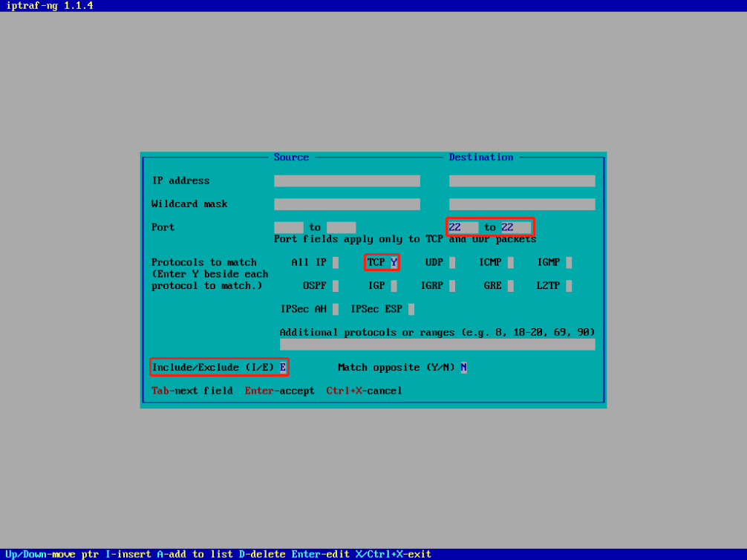Click Destination port start field containing 22
747x560 pixels.
point(463,227)
